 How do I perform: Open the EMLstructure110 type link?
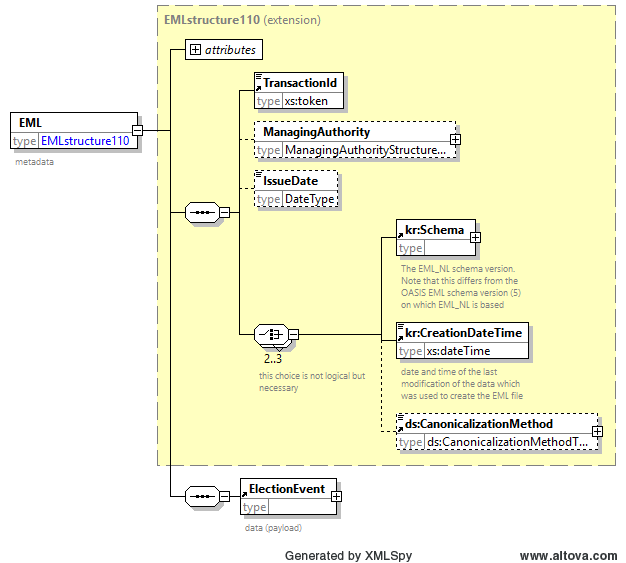tap(85, 141)
